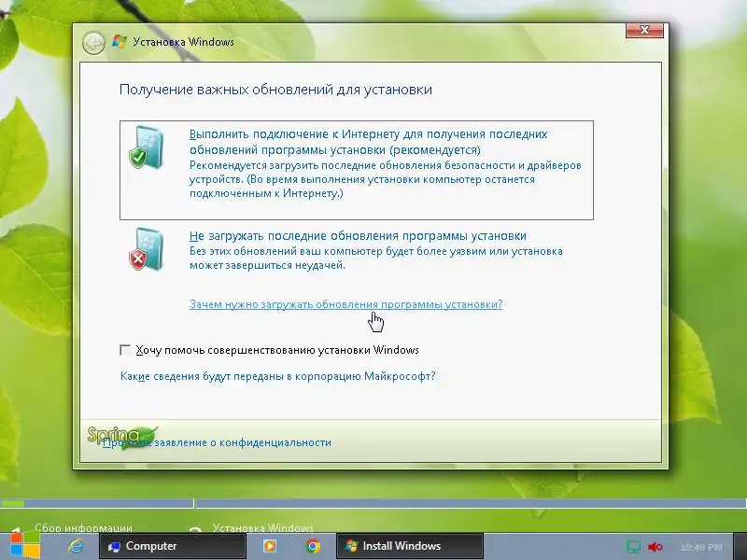747x560 pixels.
Task: Click the back arrow in Windows setup
Action: (x=93, y=43)
